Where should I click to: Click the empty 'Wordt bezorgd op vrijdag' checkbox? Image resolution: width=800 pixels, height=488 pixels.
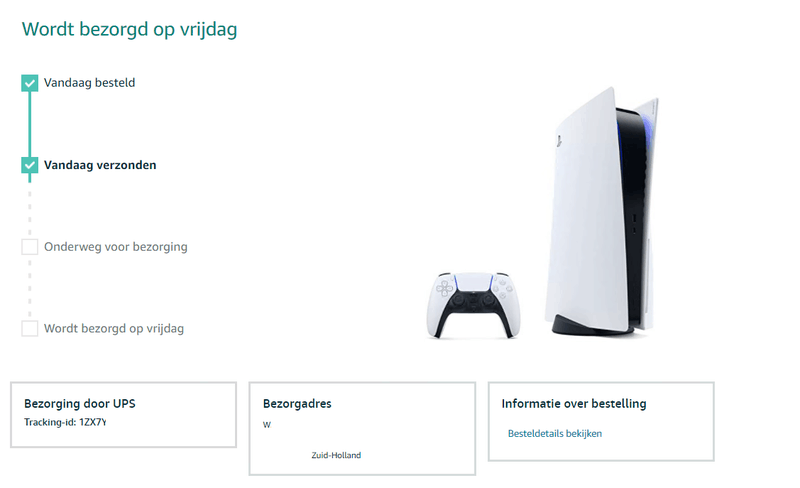(x=30, y=329)
